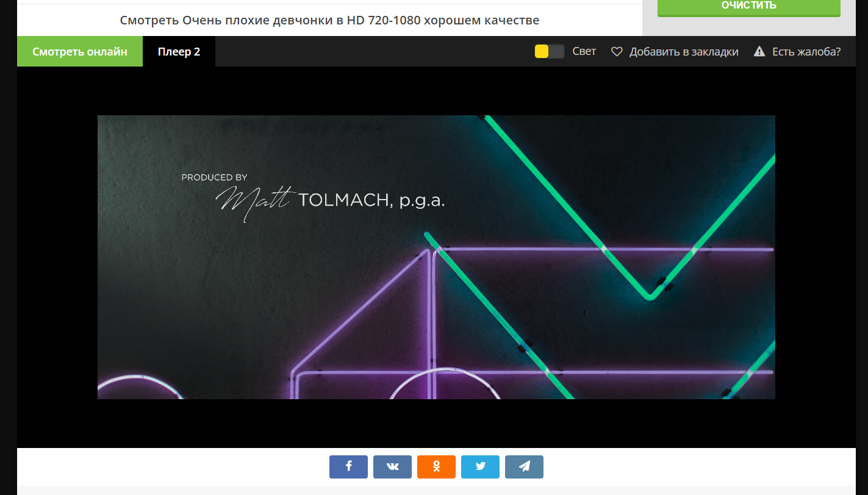Share the page on Facebook

[348, 467]
